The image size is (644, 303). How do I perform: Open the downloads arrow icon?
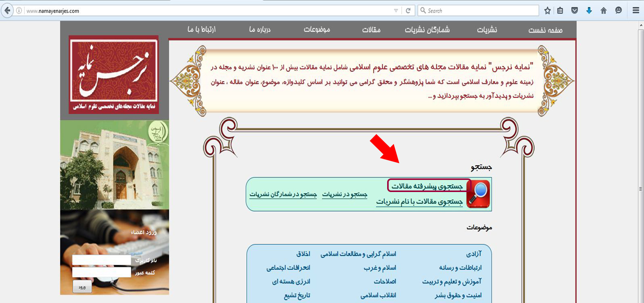tap(589, 11)
